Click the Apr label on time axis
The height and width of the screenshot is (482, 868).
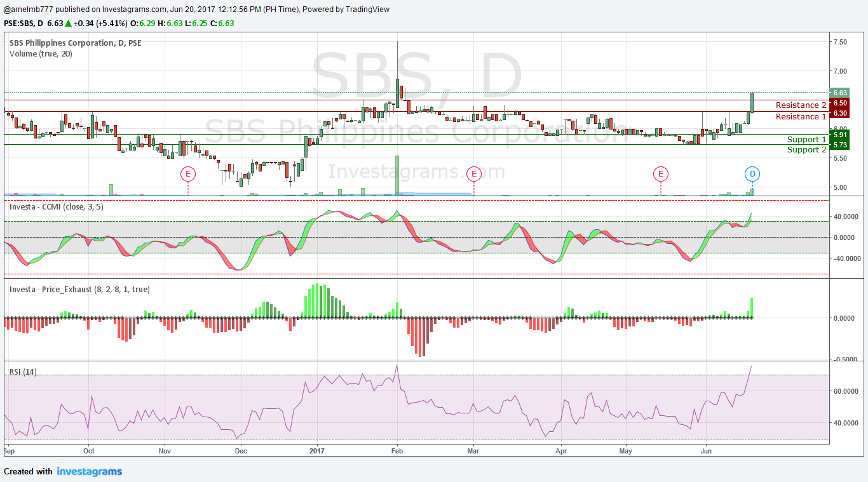[561, 452]
